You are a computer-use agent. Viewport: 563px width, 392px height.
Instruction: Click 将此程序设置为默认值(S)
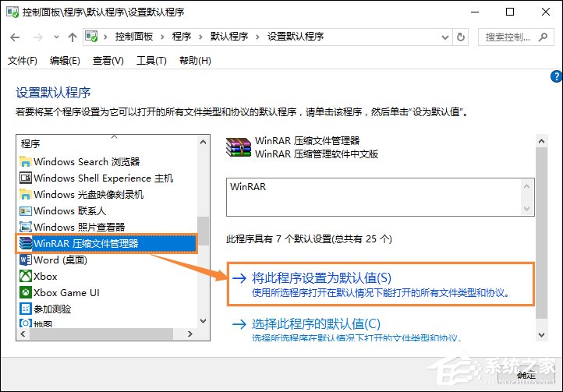(321, 278)
